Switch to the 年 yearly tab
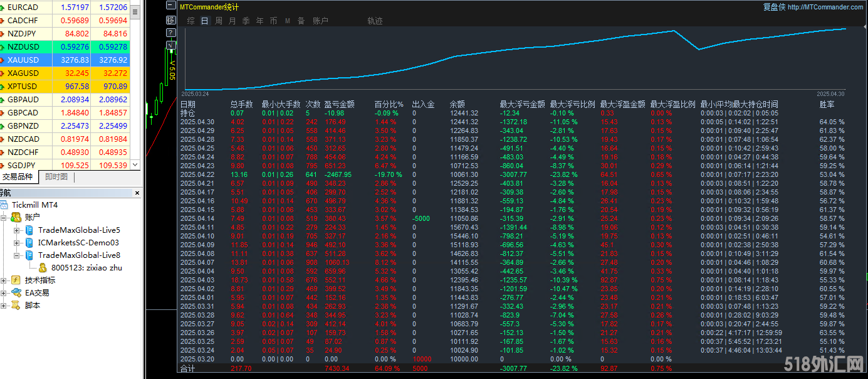The height and width of the screenshot is (379, 868). pyautogui.click(x=260, y=21)
